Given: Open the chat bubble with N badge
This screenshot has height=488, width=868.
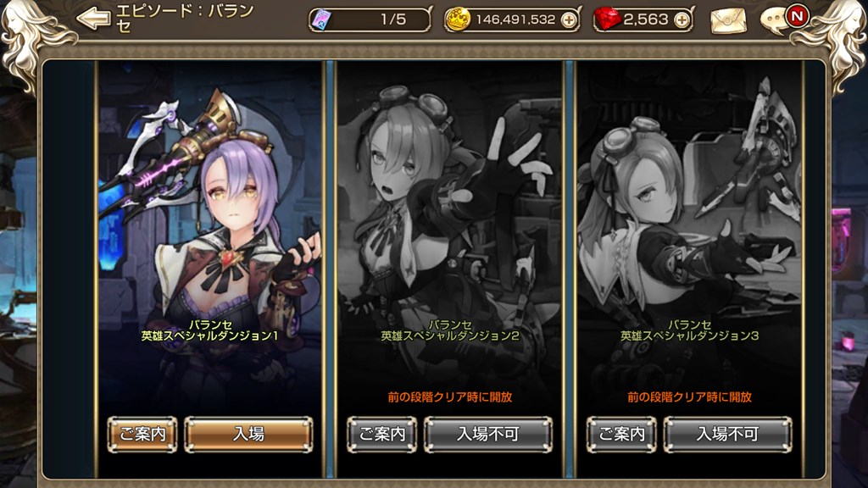Looking at the screenshot, I should [782, 19].
